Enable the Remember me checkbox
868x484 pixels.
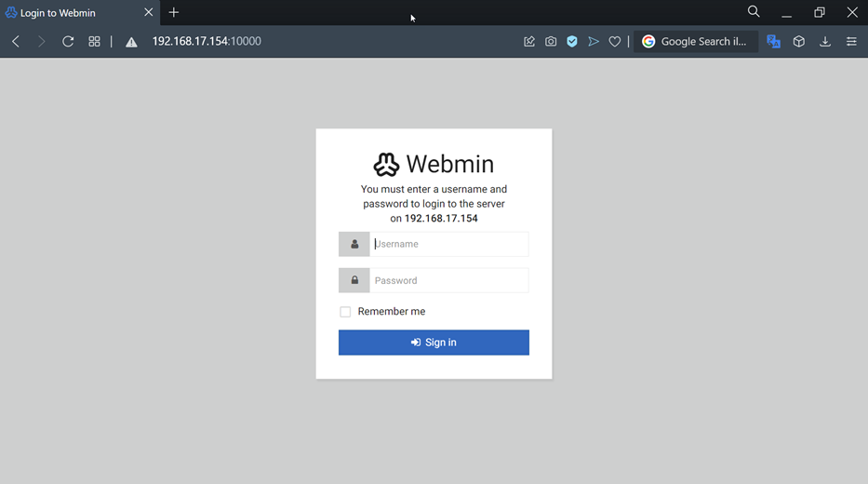point(345,312)
